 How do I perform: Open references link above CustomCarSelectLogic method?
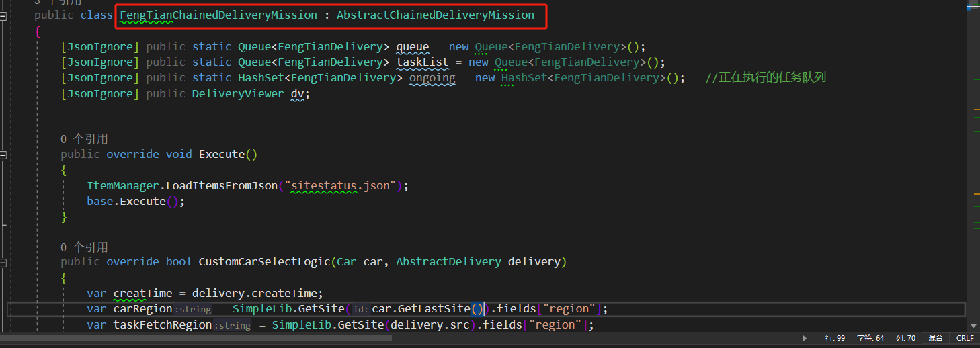(x=84, y=247)
